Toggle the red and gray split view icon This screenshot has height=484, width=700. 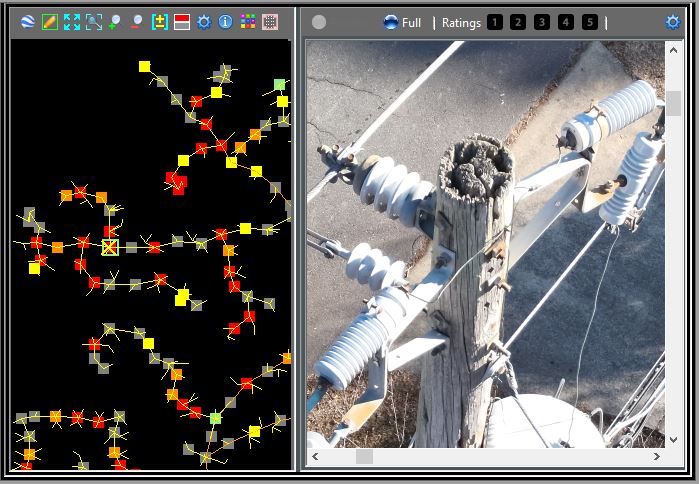coord(182,22)
